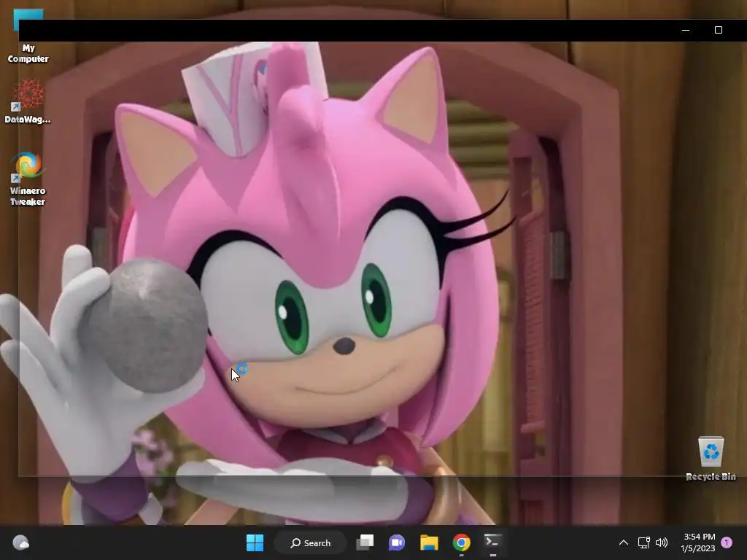Launch the Chat app from taskbar

396,542
